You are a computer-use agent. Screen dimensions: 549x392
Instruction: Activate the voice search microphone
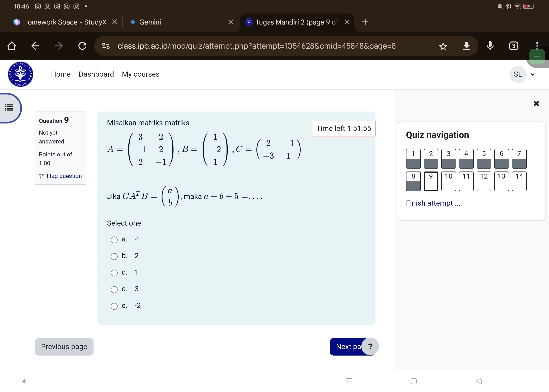490,46
